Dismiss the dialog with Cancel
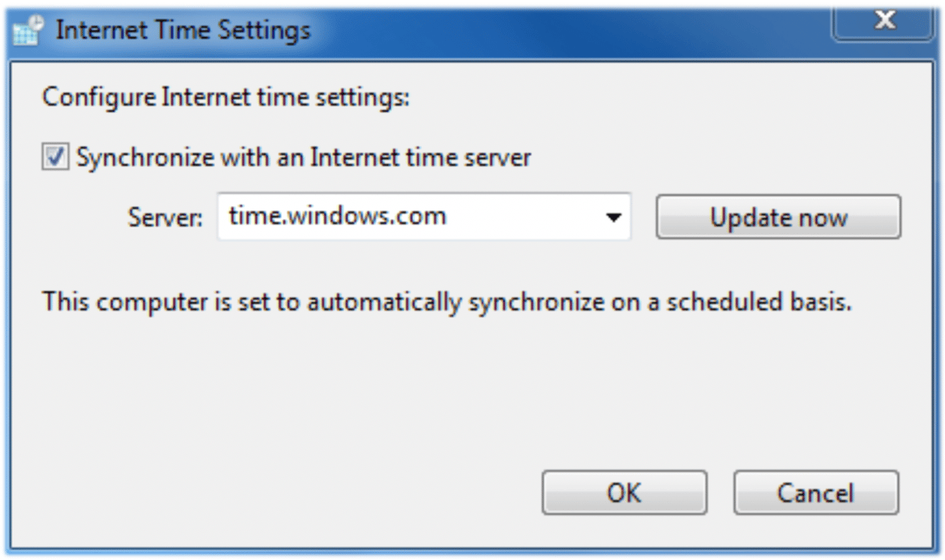The width and height of the screenshot is (945, 560). 815,493
